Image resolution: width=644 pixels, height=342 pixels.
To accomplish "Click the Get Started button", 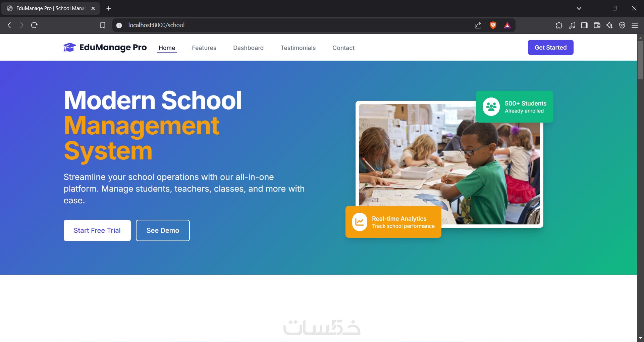I will click(x=550, y=48).
